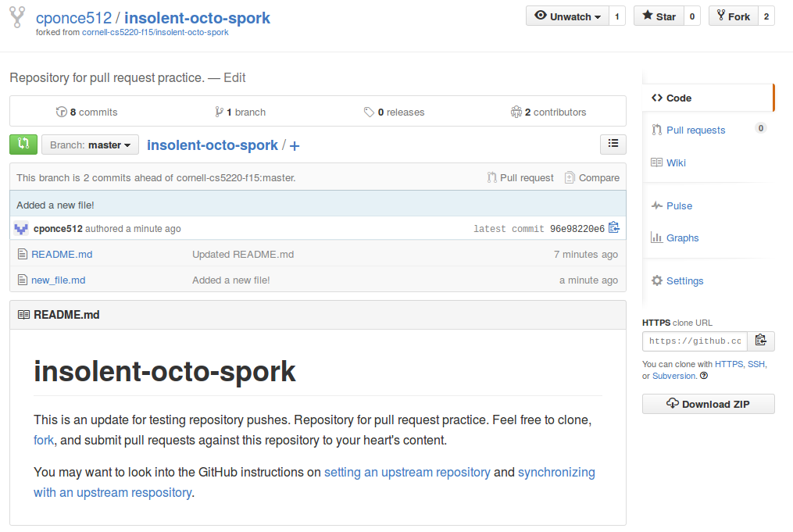Switch clone method to SSH
Viewport: 793px width, 532px height.
(x=756, y=364)
